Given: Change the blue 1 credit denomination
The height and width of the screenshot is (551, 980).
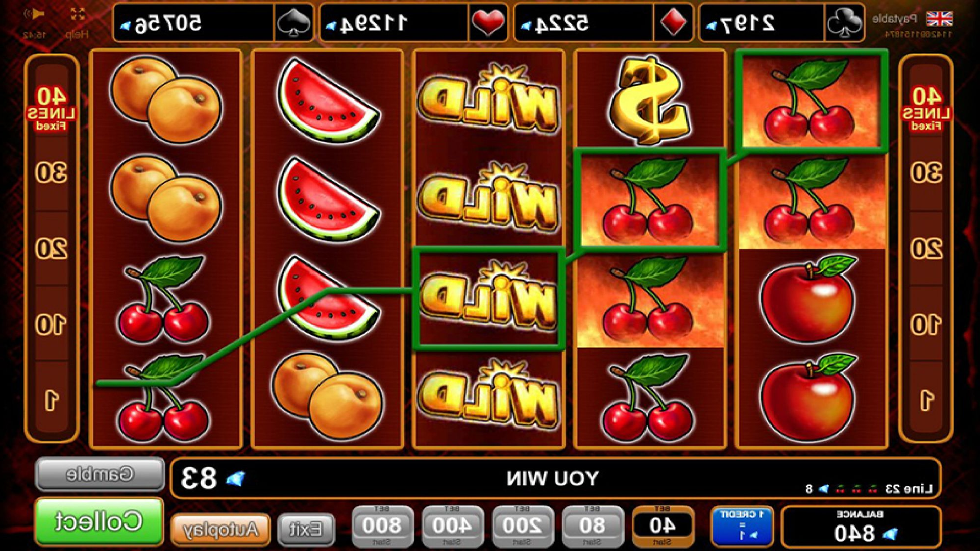Looking at the screenshot, I should [742, 527].
